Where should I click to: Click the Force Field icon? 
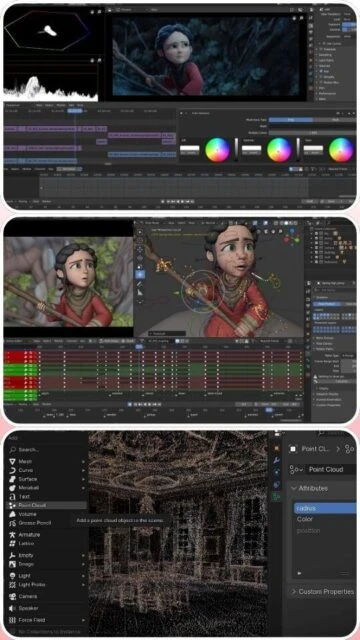coord(12,620)
